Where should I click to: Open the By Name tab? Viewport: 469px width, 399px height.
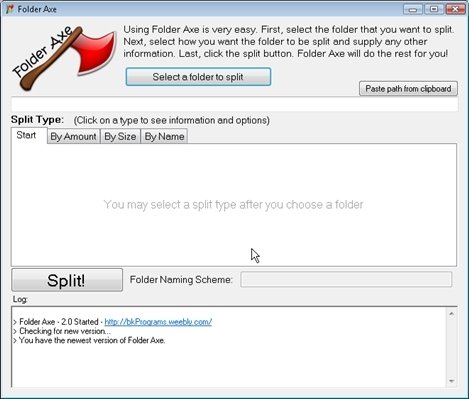point(164,137)
